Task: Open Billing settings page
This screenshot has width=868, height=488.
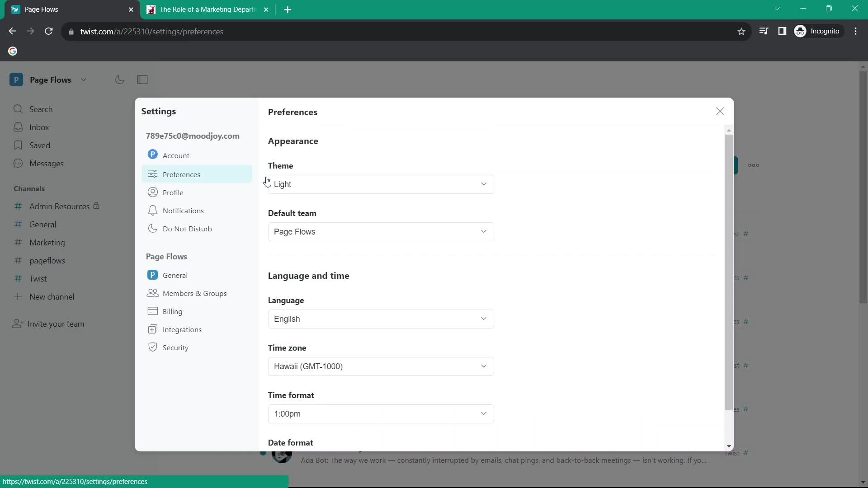Action: (172, 311)
